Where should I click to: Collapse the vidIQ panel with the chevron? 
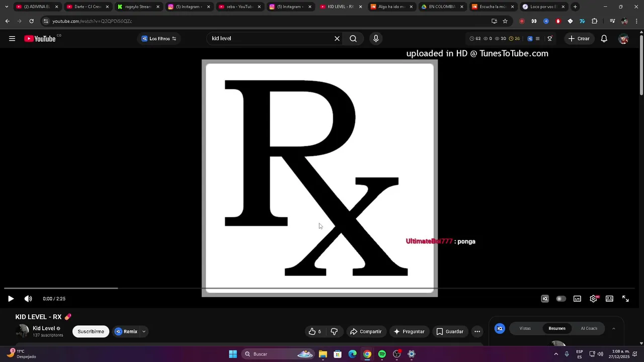click(614, 328)
